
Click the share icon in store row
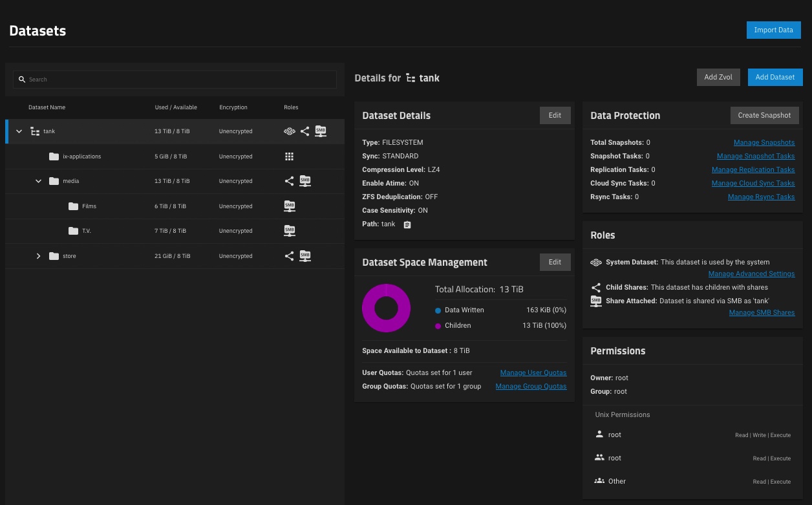coord(289,256)
